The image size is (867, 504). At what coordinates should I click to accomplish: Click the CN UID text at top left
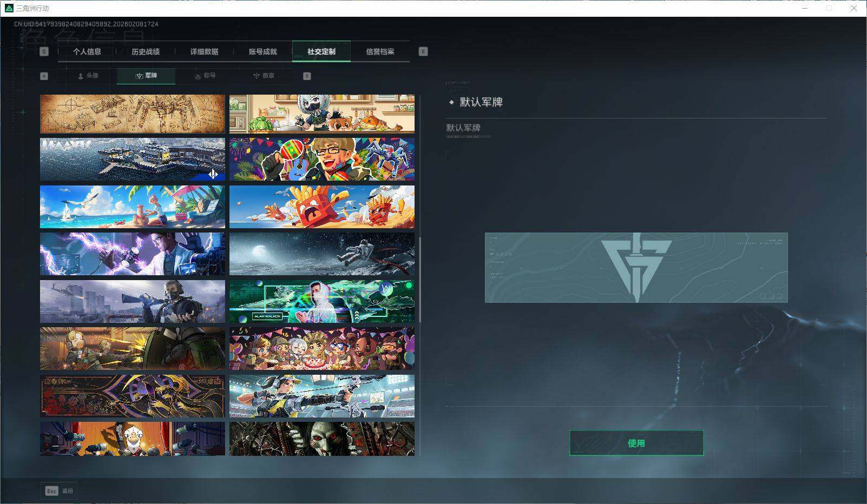pos(86,24)
